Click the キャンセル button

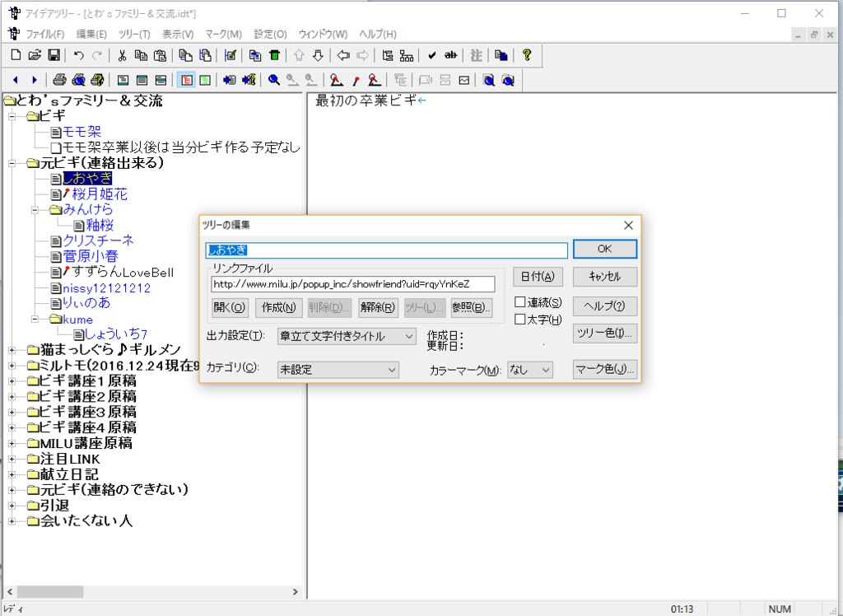point(605,277)
